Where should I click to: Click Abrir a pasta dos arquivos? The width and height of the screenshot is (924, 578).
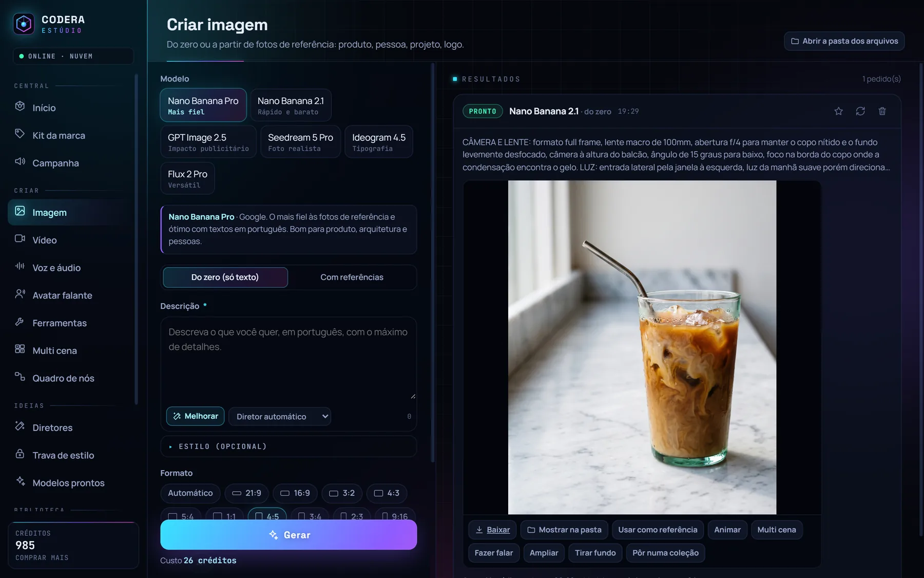pos(844,41)
